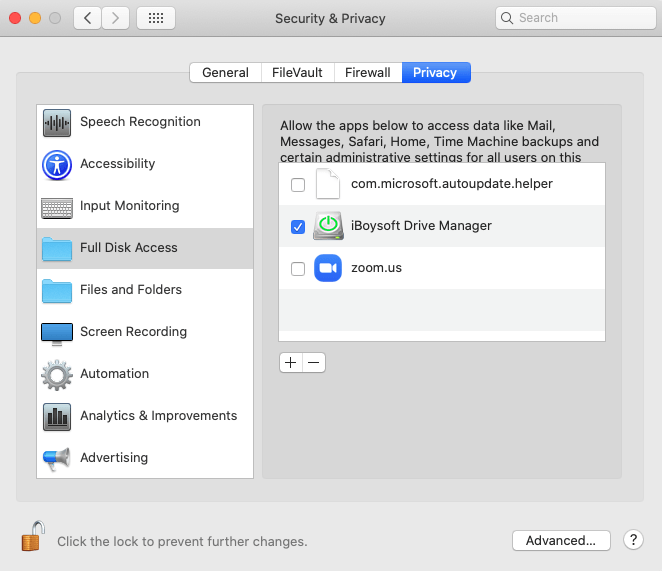
Task: Select the Accessibility label
Action: pyautogui.click(x=118, y=163)
